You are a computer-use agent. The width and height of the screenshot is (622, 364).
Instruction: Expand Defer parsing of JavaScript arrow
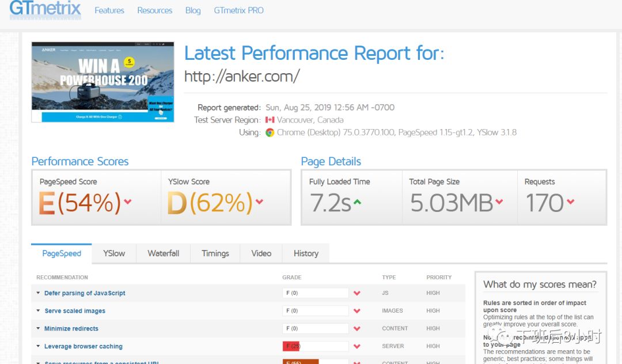point(38,293)
